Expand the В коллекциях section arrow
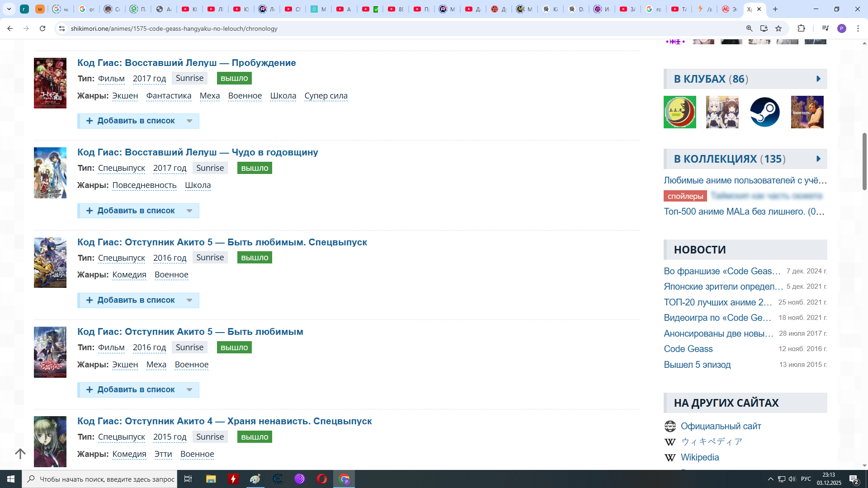868x488 pixels. click(818, 159)
